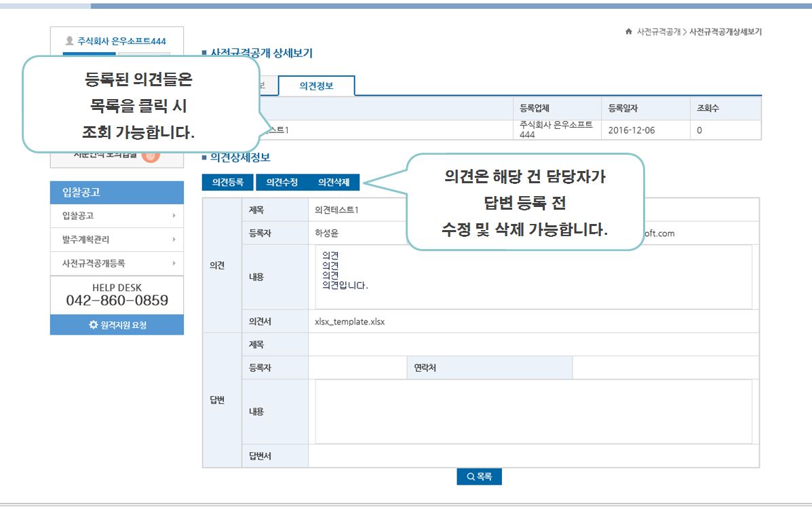Click the 입찰공고 blue section header
This screenshot has width=812, height=509.
click(117, 192)
